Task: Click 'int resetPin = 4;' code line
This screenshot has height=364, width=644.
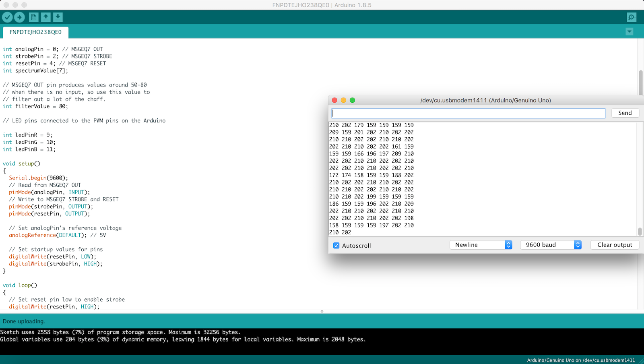Action: tap(29, 63)
